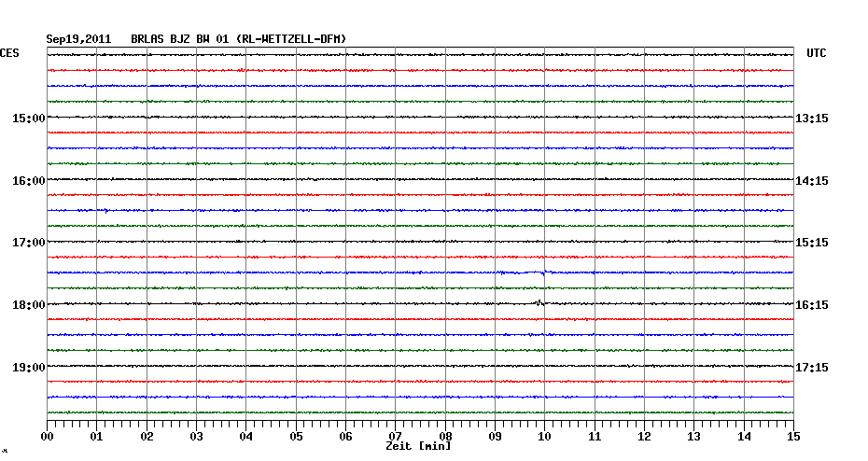Screen dimensions: 868x461
Task: Click the UTC header label
Action: pos(817,54)
